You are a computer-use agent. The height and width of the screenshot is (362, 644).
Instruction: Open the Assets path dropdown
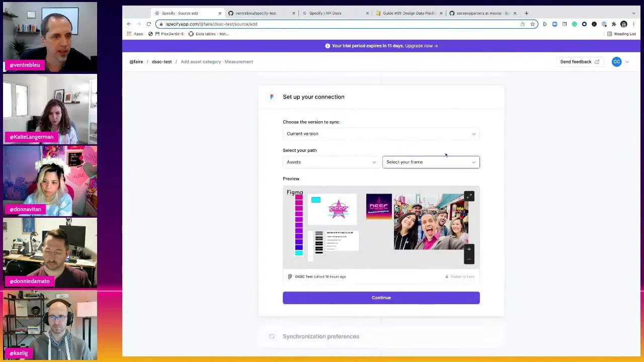[331, 162]
